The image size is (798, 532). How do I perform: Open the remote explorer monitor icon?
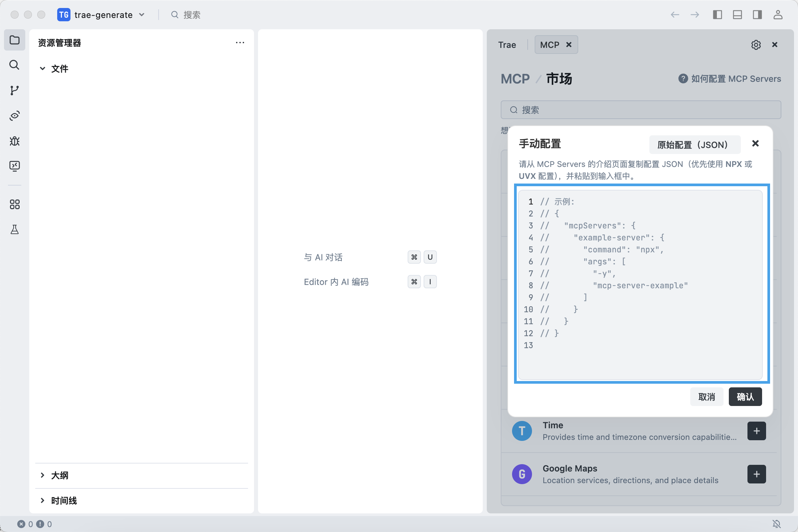tap(14, 166)
